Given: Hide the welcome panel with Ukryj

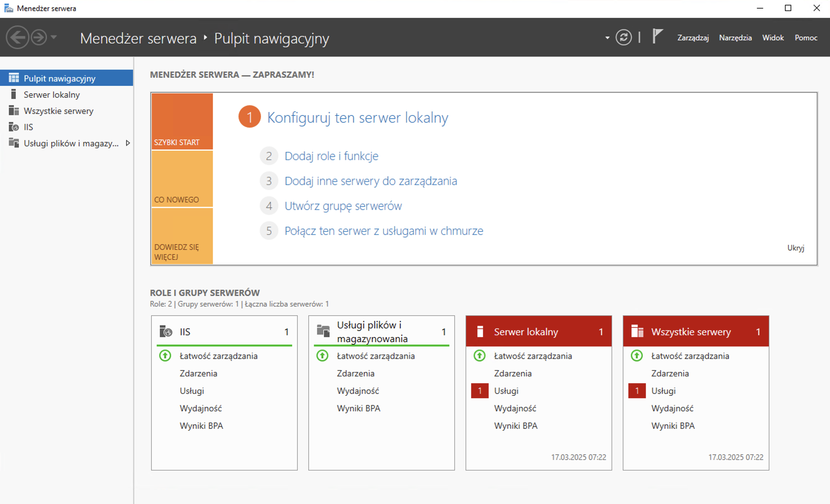Looking at the screenshot, I should tap(795, 248).
